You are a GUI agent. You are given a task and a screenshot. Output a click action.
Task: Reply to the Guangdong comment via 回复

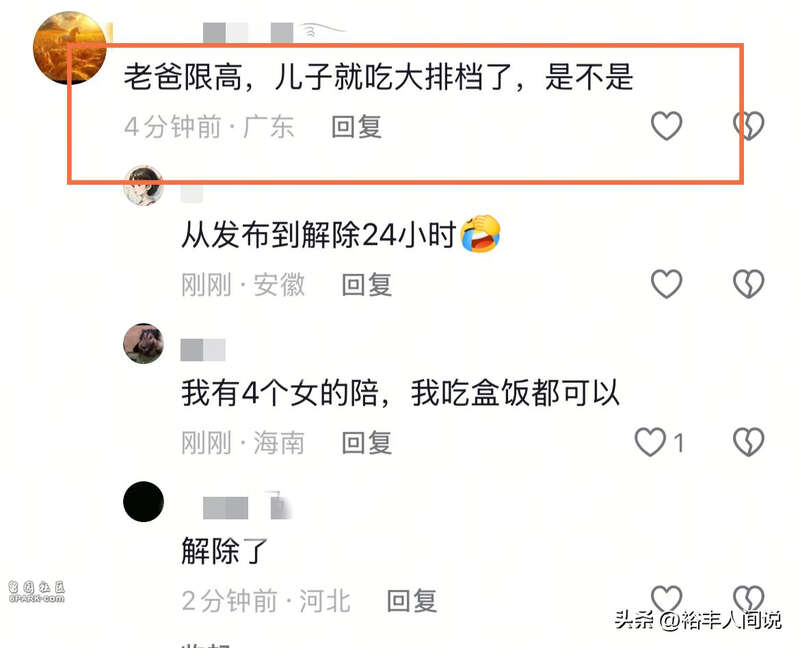pyautogui.click(x=356, y=127)
